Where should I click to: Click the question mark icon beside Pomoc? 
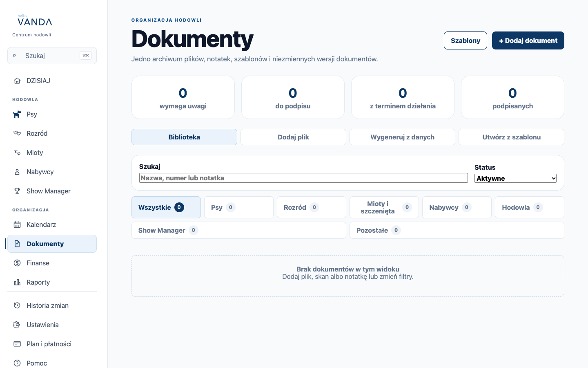(17, 363)
